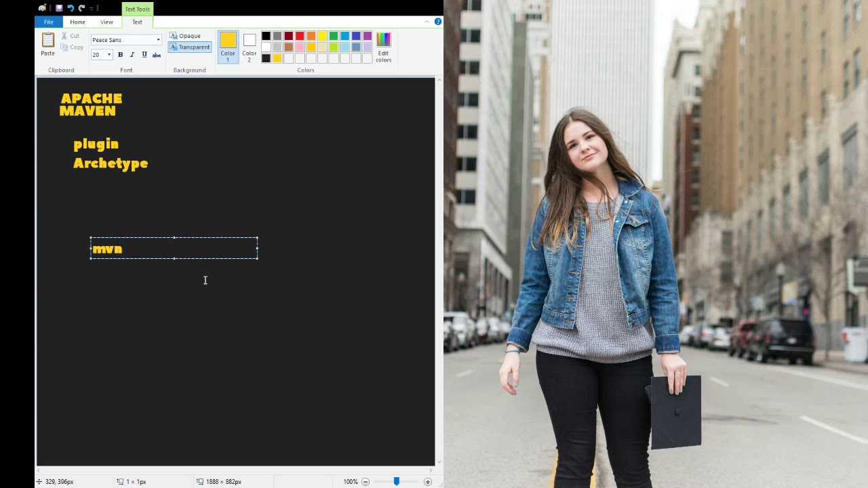868x488 pixels.
Task: Open Customize Quick Access Toolbar dropdown
Action: pos(91,8)
